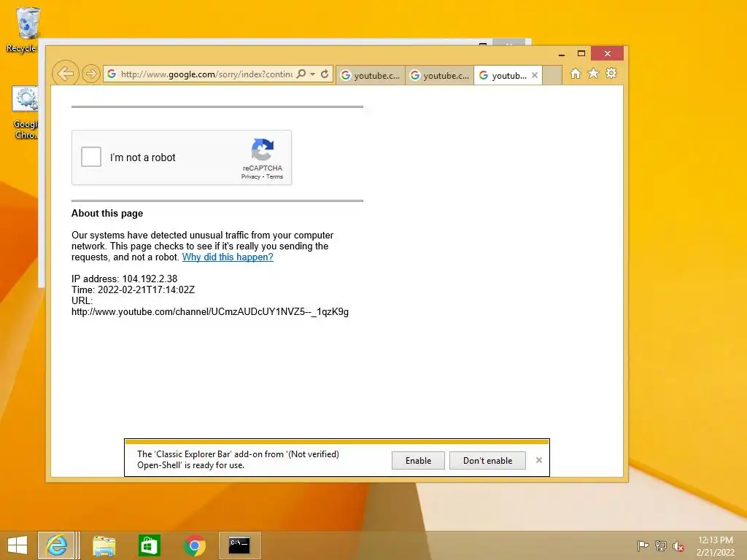Click the Don't enable button

tap(487, 461)
